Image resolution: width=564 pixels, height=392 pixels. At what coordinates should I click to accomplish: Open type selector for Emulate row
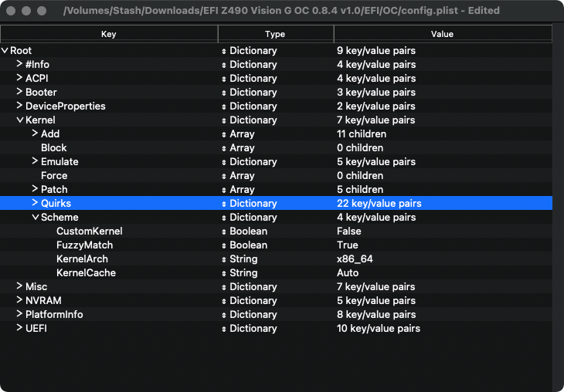pyautogui.click(x=224, y=162)
